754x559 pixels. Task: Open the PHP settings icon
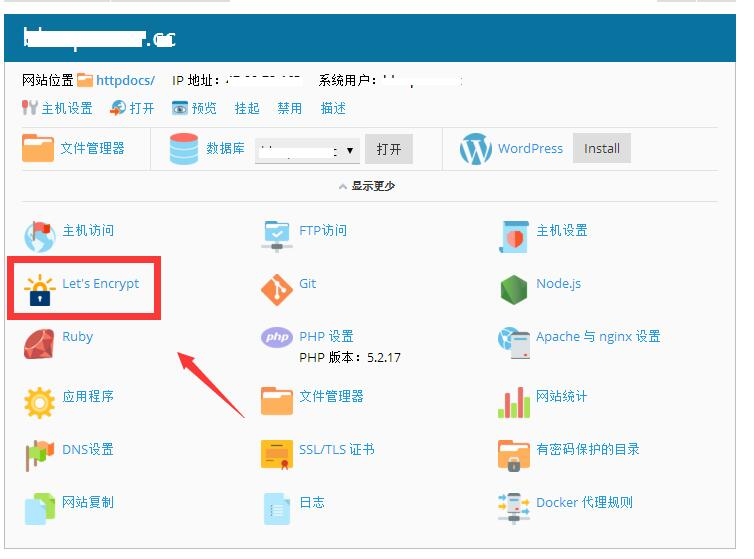click(277, 338)
